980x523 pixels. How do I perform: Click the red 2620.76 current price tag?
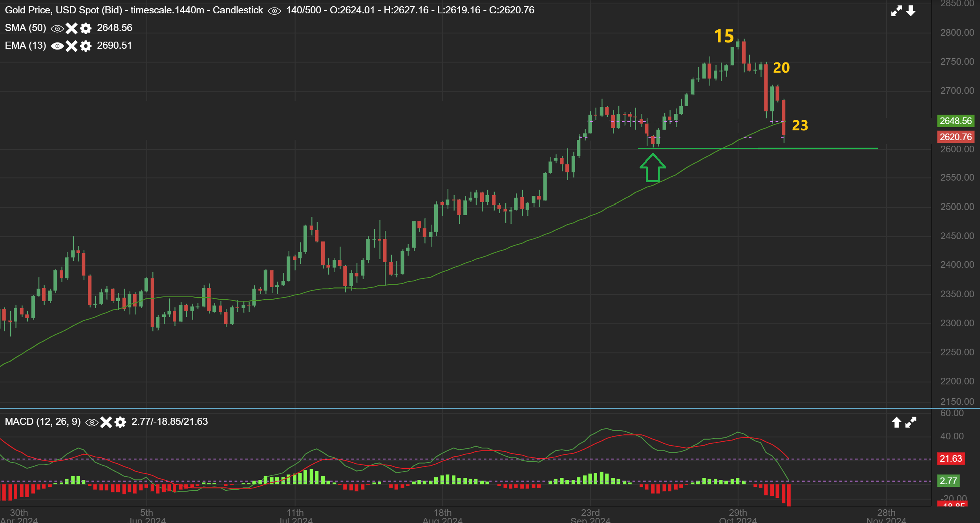click(x=955, y=137)
